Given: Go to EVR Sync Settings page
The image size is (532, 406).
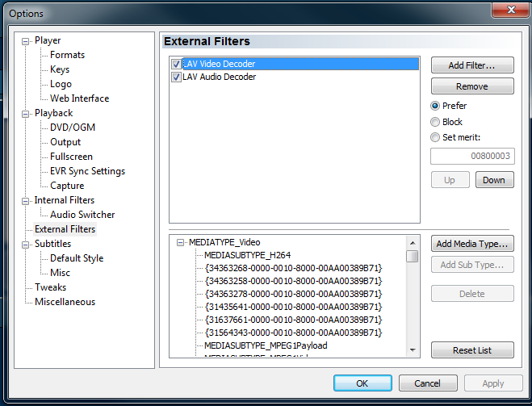Looking at the screenshot, I should [87, 171].
